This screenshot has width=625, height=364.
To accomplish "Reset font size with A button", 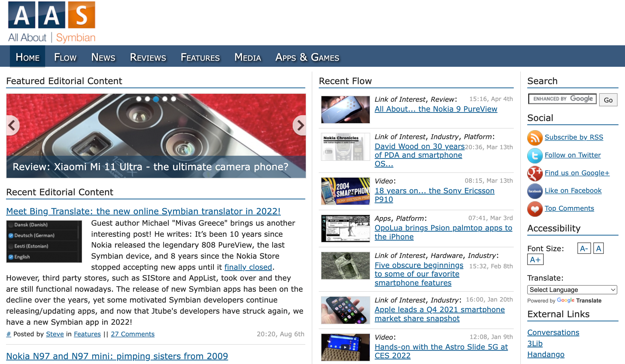I will [598, 248].
